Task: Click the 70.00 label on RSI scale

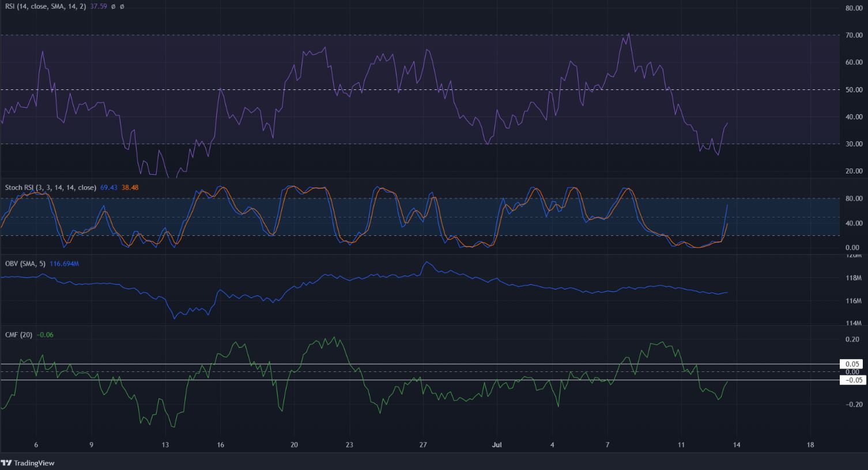Action: tap(853, 35)
